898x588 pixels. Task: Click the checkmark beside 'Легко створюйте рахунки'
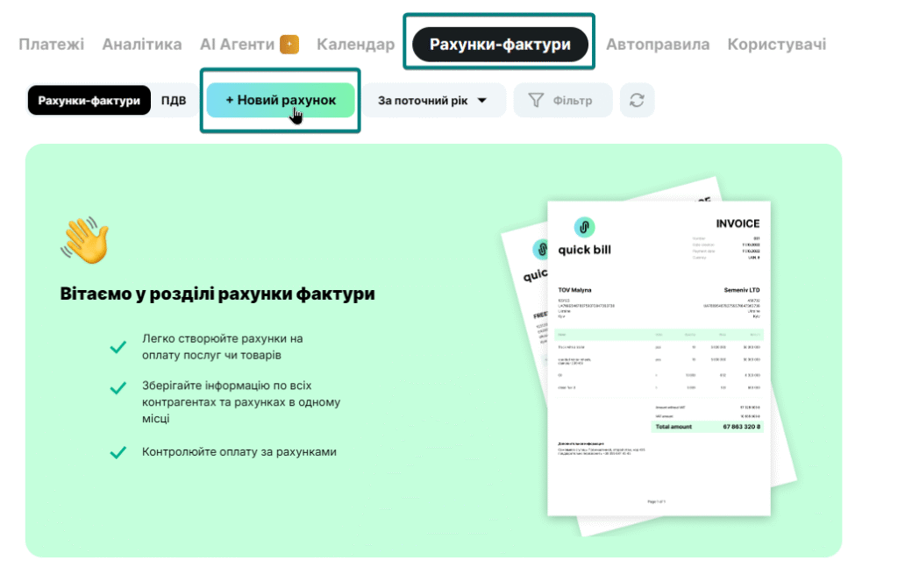tap(118, 347)
